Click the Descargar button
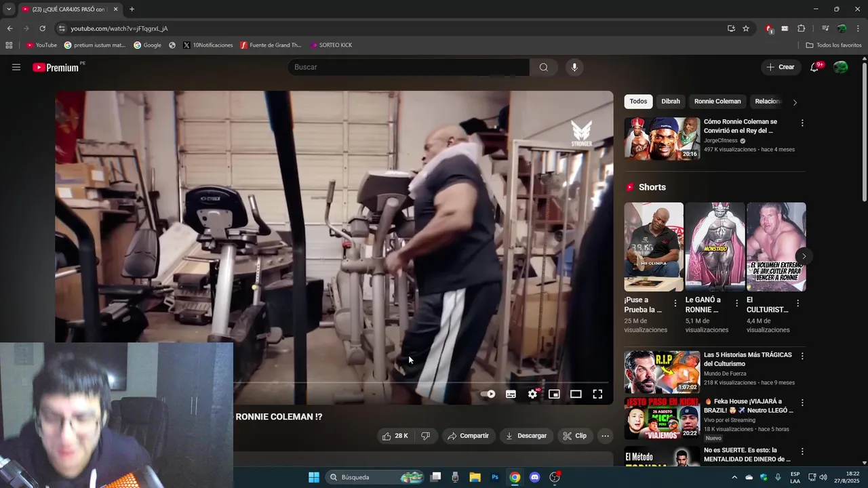Viewport: 868px width, 488px height. tap(526, 436)
